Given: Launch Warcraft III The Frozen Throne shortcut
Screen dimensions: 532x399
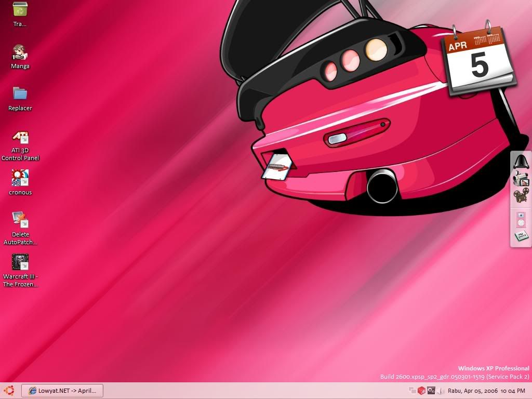Looking at the screenshot, I should [20, 262].
